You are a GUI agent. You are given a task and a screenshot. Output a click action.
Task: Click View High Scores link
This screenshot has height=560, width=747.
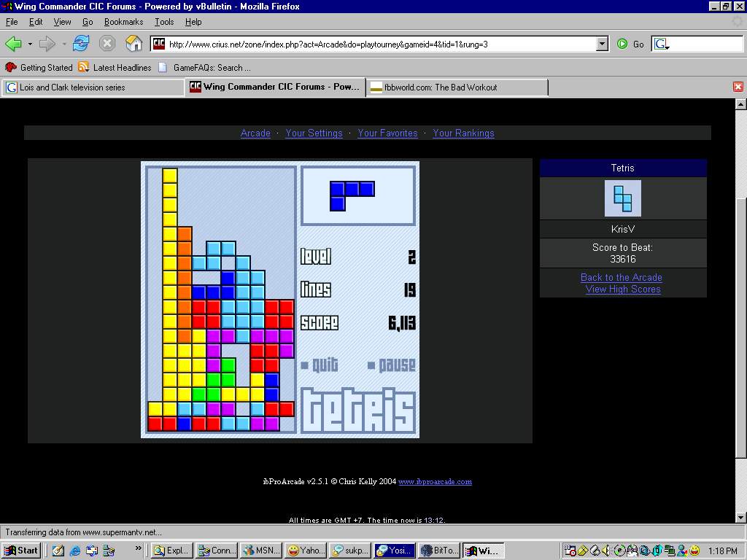click(x=623, y=289)
